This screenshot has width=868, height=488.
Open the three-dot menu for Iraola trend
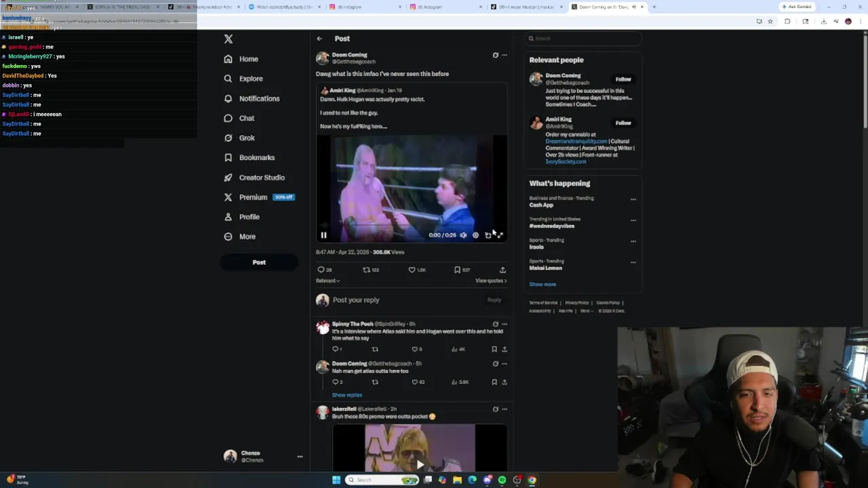tap(633, 241)
